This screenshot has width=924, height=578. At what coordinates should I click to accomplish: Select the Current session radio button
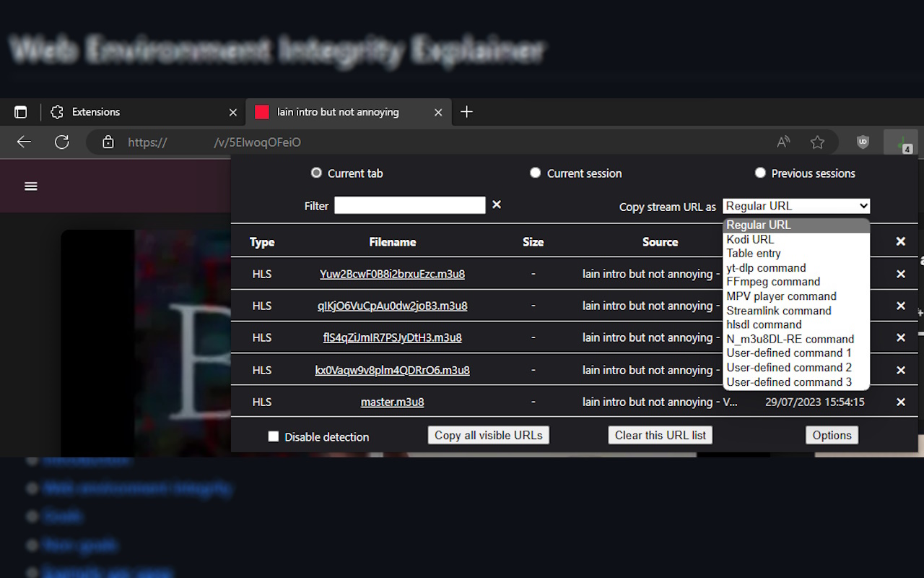tap(535, 173)
